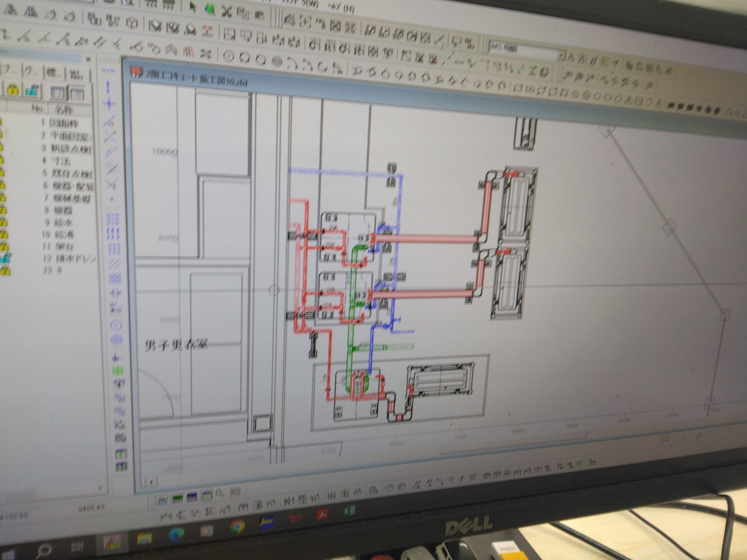Open Adobe Acrobat from the taskbar

click(x=322, y=515)
